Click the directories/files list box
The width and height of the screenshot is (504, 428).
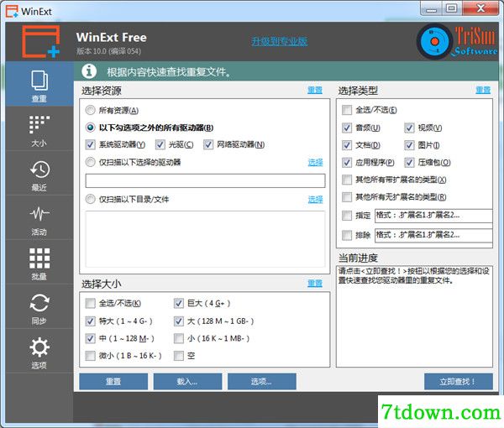tap(206, 239)
